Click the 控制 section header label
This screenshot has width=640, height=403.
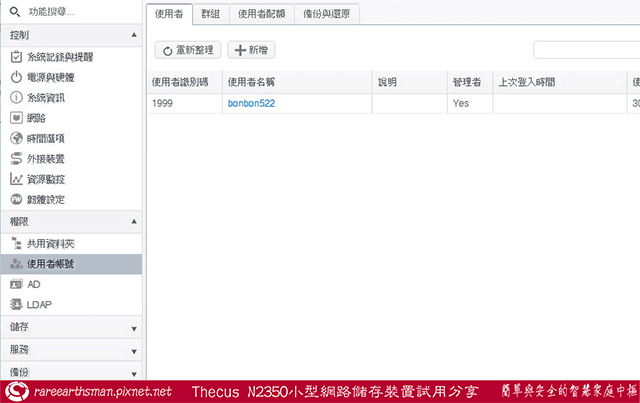(20, 35)
